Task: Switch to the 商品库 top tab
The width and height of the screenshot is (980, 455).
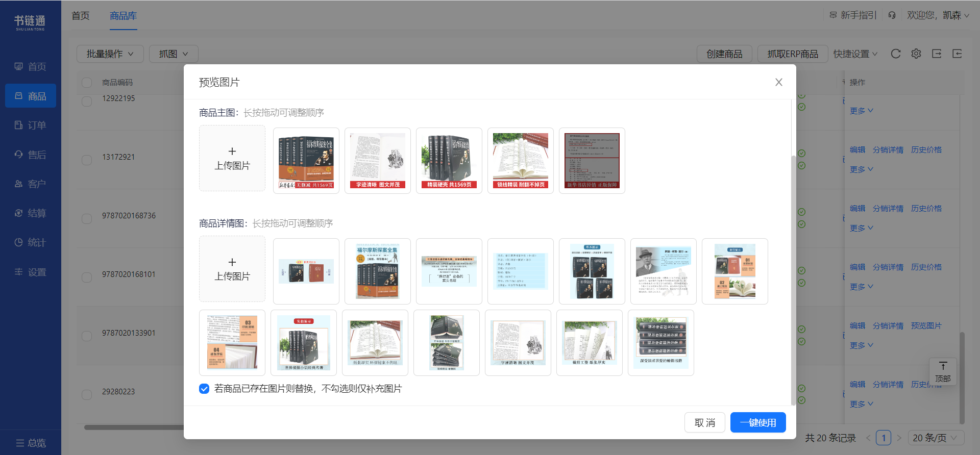Action: click(124, 16)
